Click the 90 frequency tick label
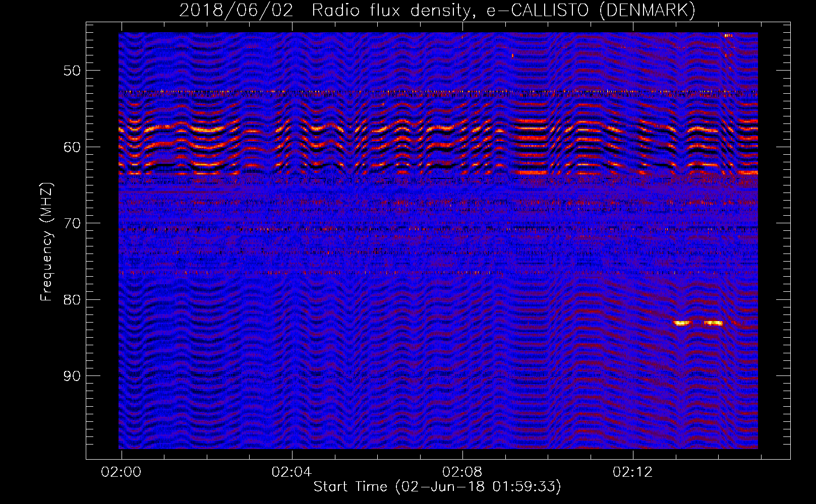The image size is (816, 504). click(72, 376)
